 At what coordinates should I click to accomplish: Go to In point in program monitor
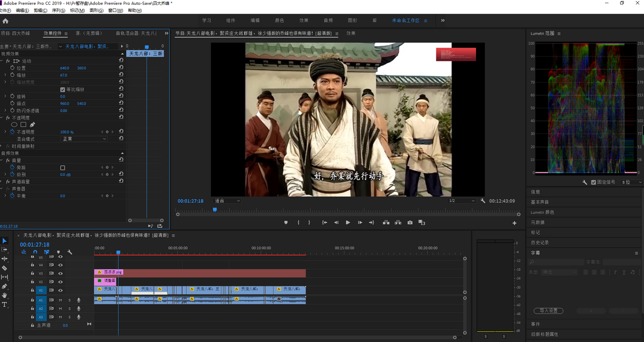point(324,222)
